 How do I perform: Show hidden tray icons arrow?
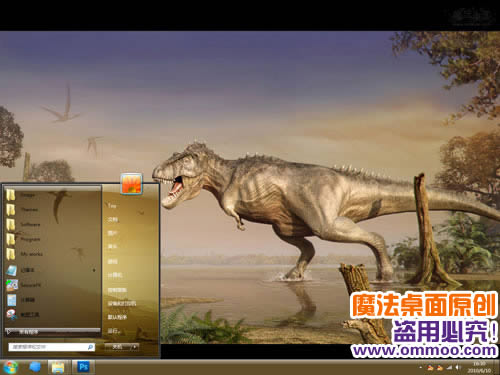tap(421, 368)
